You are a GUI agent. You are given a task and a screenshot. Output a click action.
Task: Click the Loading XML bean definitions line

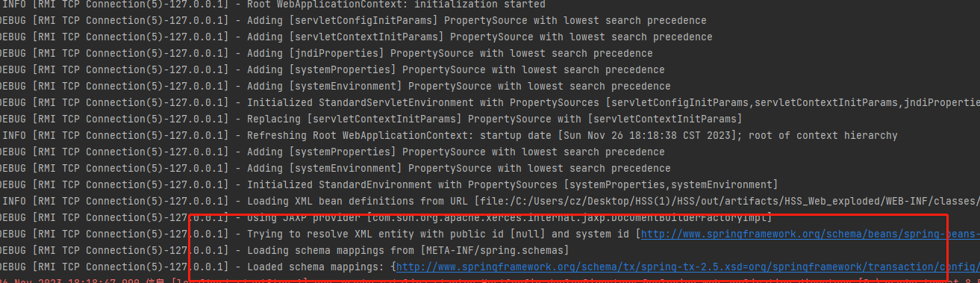click(x=490, y=201)
